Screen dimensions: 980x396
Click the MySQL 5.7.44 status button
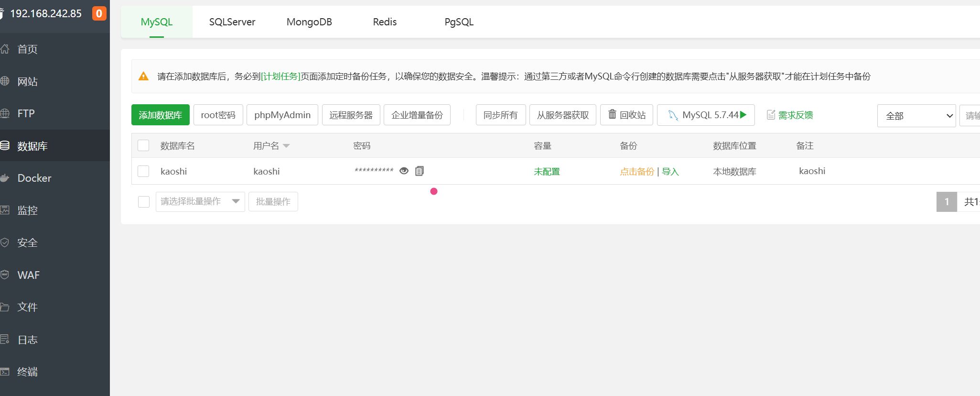pyautogui.click(x=706, y=115)
